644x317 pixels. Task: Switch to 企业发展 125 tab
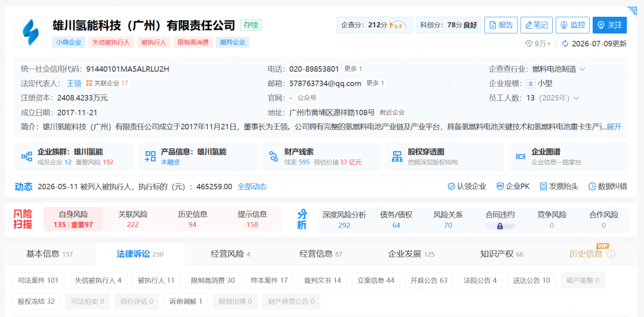(411, 254)
